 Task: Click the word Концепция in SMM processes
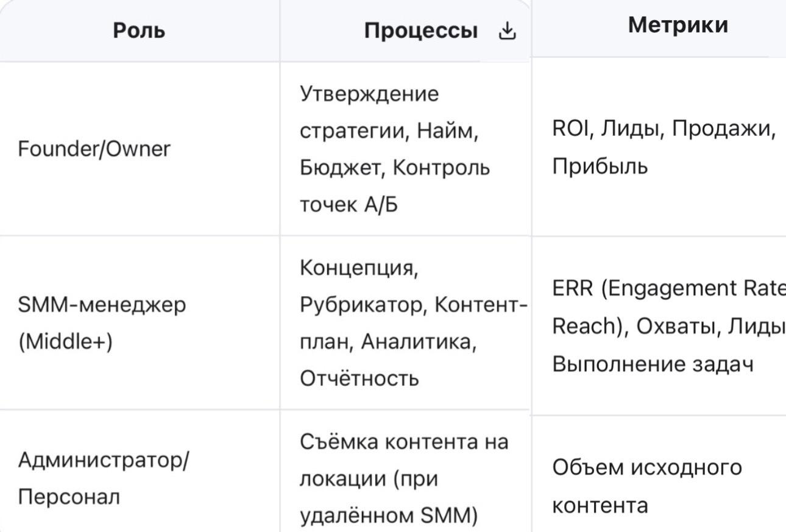359,268
